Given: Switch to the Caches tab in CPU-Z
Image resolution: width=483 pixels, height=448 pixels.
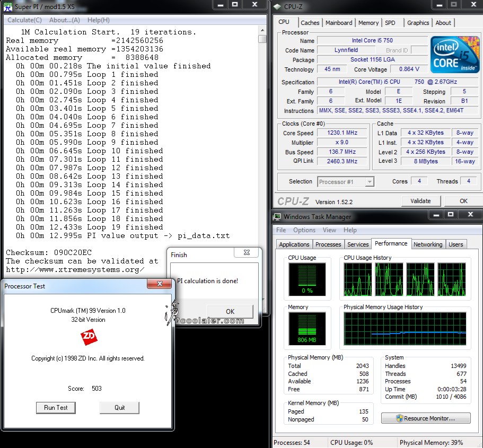Looking at the screenshot, I should tap(310, 23).
